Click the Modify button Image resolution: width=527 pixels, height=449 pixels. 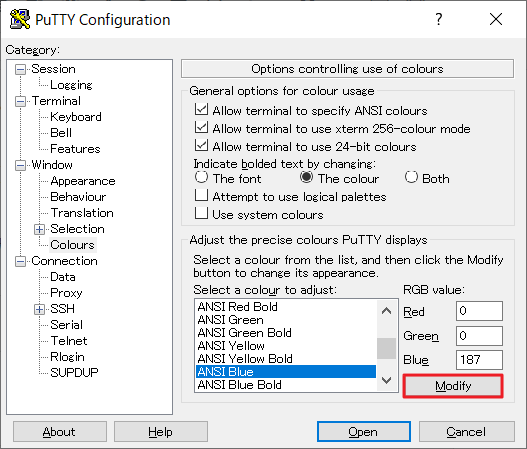453,386
